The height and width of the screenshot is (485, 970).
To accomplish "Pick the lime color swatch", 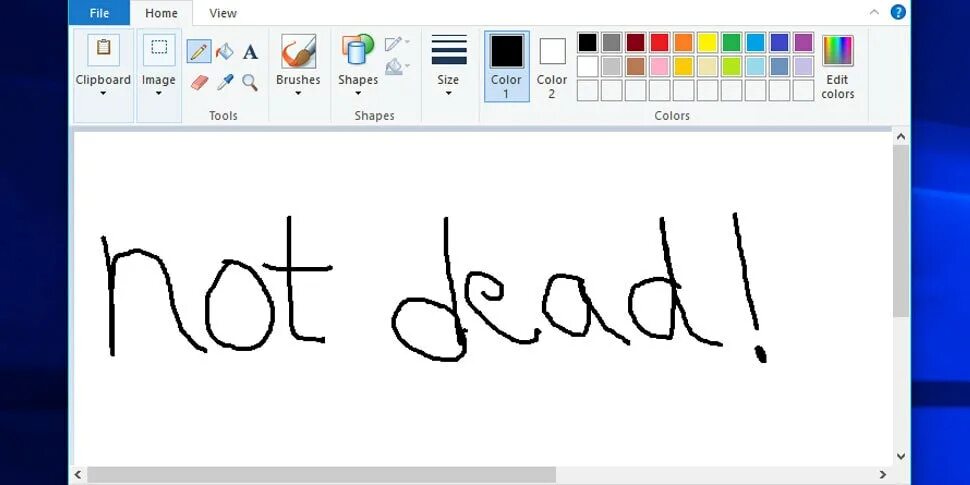I will pos(731,66).
